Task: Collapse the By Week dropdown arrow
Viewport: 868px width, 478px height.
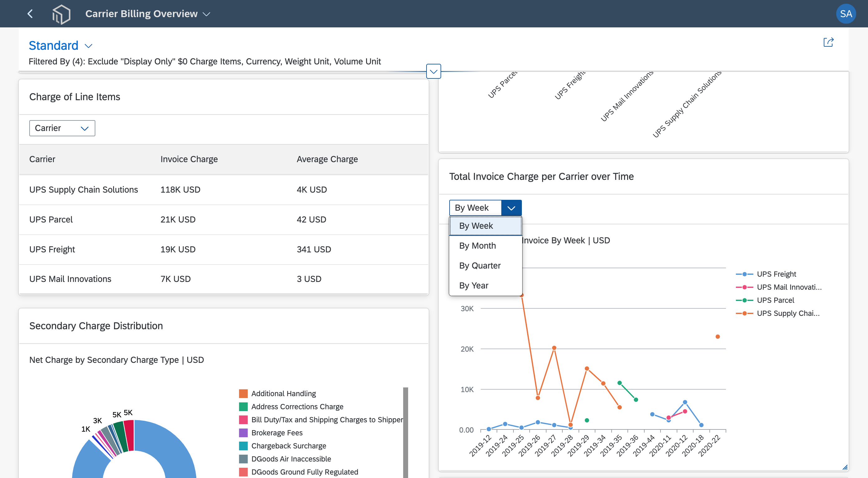Action: 511,208
